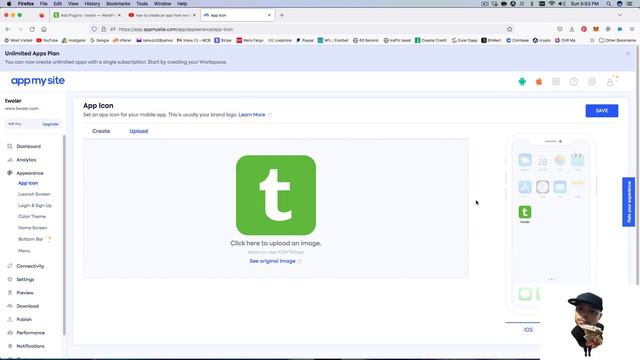Open Other Bookmarks folder
This screenshot has width=640, height=360.
618,40
